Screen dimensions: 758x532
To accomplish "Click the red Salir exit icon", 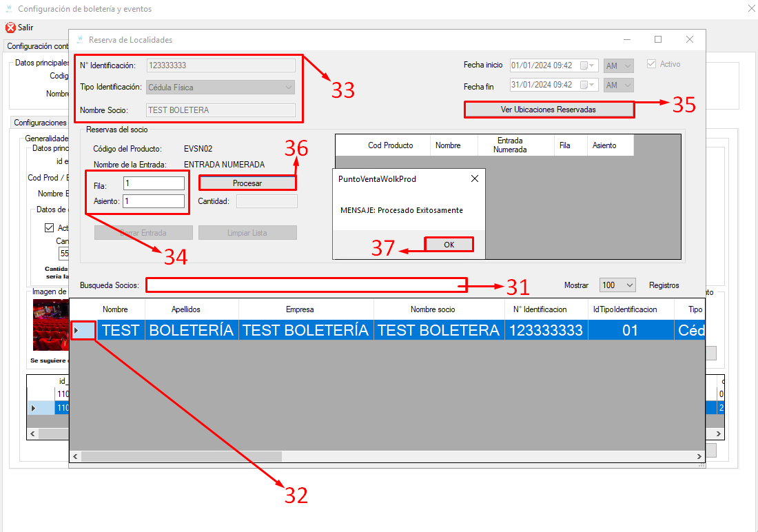I will [10, 28].
